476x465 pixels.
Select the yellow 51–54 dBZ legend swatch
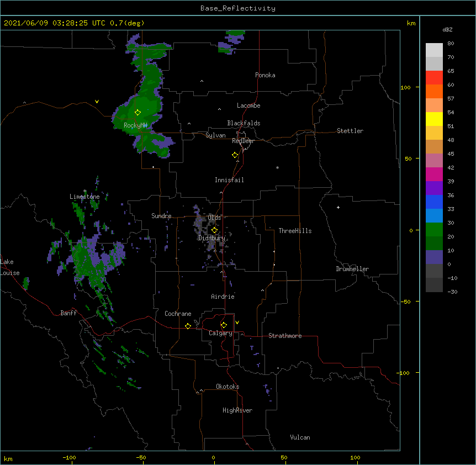point(434,119)
